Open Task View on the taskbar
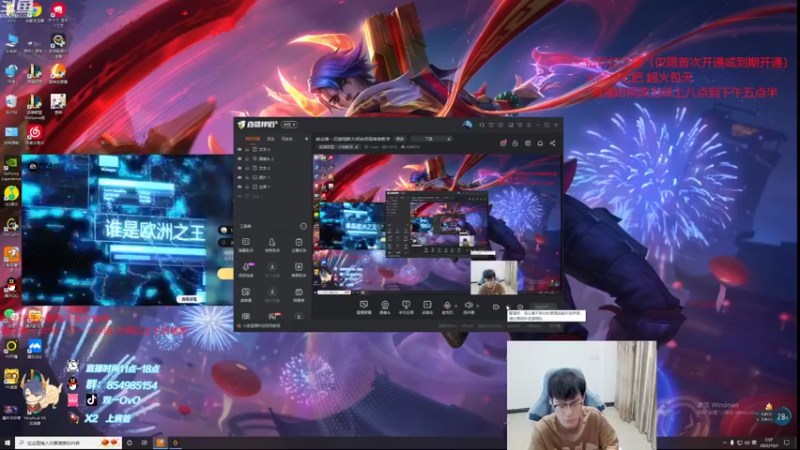This screenshot has height=450, width=800. 144,442
